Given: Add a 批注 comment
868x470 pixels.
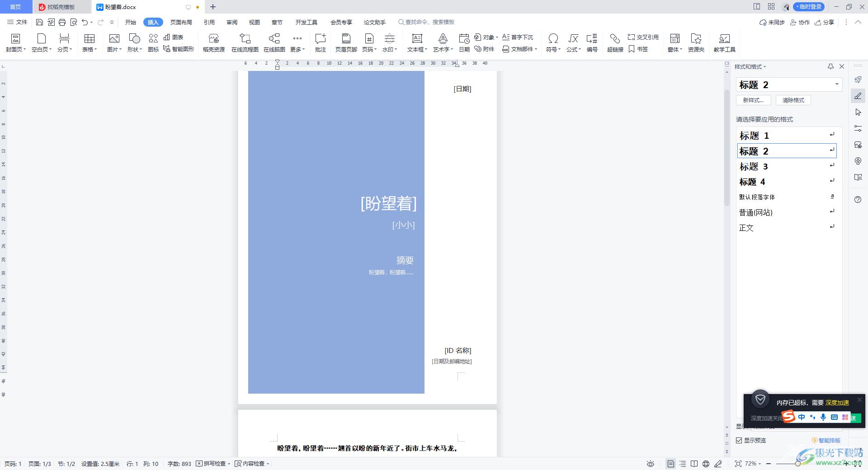Looking at the screenshot, I should tap(320, 39).
